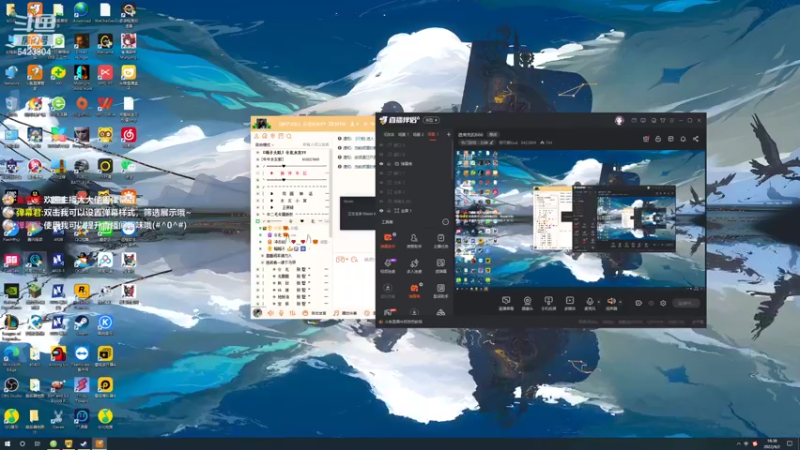Add a new scene with plus icon

point(448,135)
